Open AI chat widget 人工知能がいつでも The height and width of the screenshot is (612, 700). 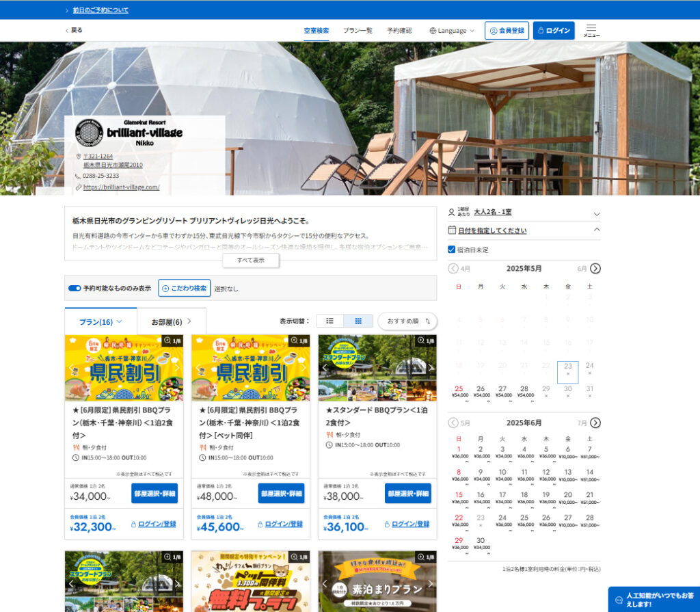point(654,600)
